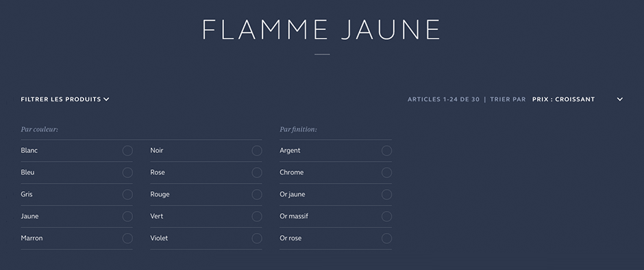
Task: Enable the Marron color filter circle
Action: 127,238
